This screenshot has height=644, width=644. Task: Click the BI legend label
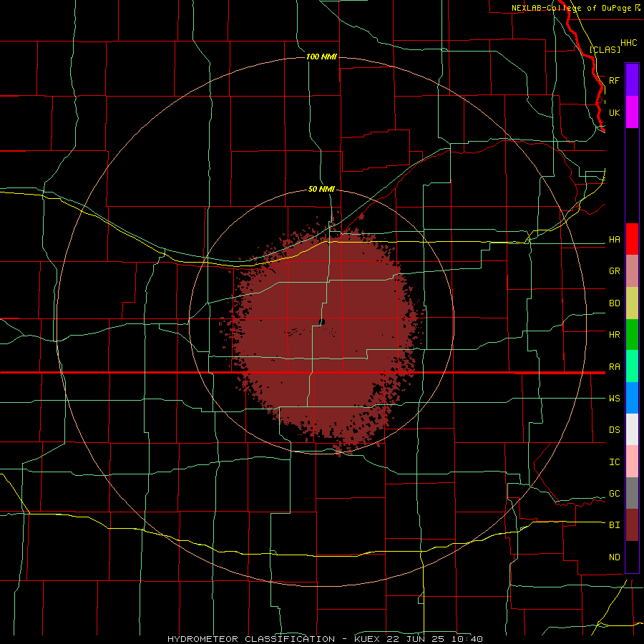[614, 525]
